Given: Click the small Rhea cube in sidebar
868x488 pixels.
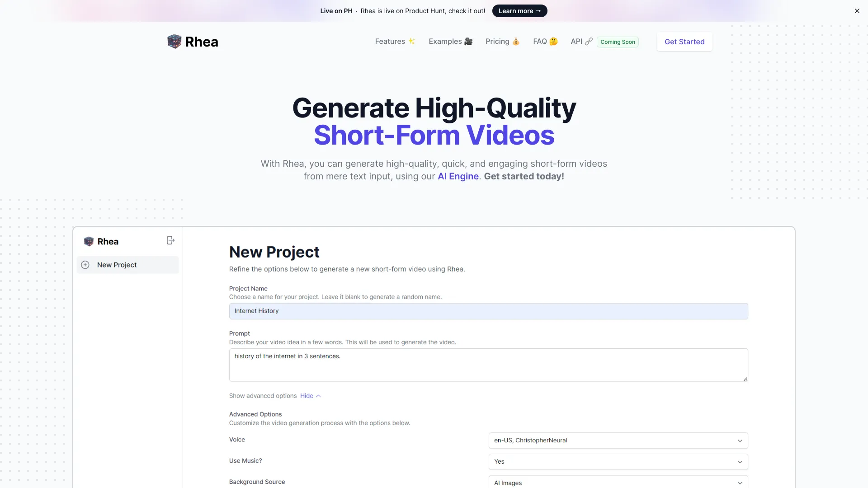Looking at the screenshot, I should (x=89, y=241).
